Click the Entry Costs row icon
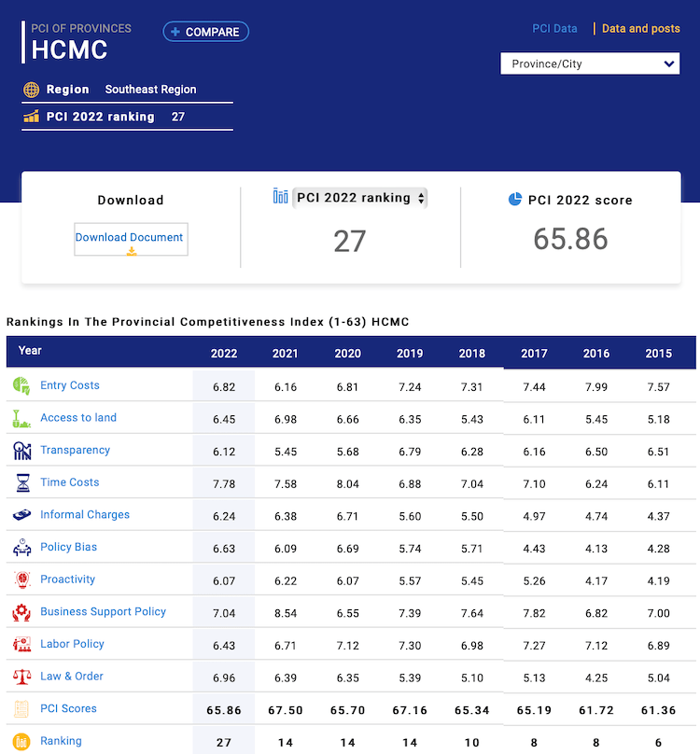The width and height of the screenshot is (700, 754). [21, 385]
